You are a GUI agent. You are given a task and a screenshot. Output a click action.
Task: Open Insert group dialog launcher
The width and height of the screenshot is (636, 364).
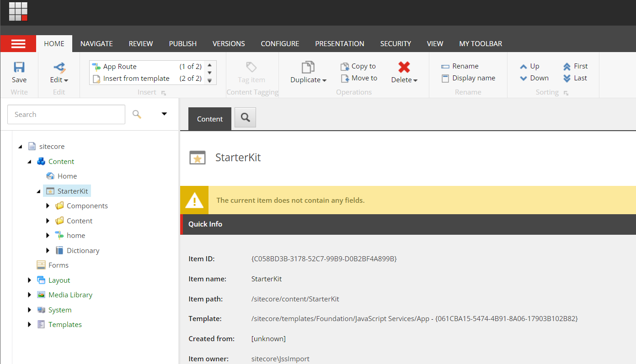[x=164, y=93]
